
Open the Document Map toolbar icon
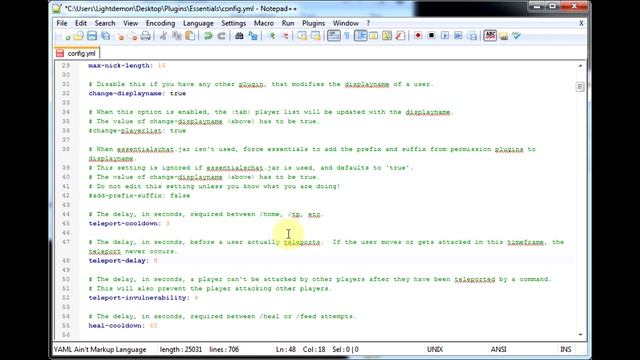387,36
